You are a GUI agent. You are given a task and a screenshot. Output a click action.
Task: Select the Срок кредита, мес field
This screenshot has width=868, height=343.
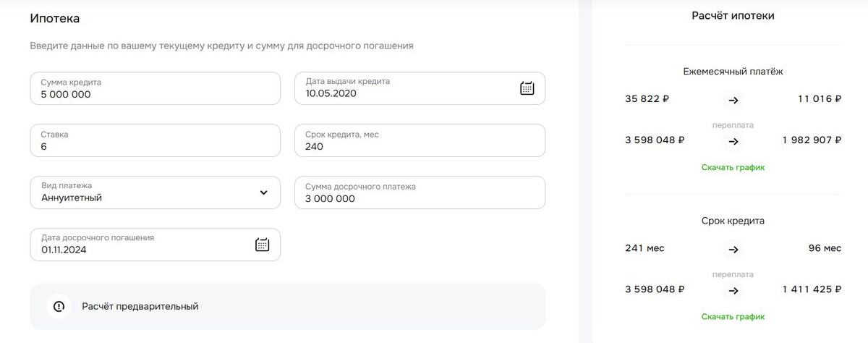tap(420, 140)
